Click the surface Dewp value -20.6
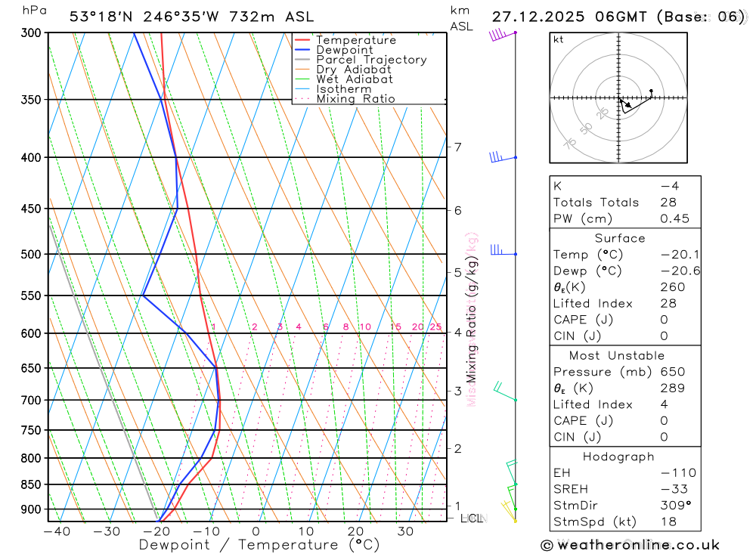 click(680, 271)
